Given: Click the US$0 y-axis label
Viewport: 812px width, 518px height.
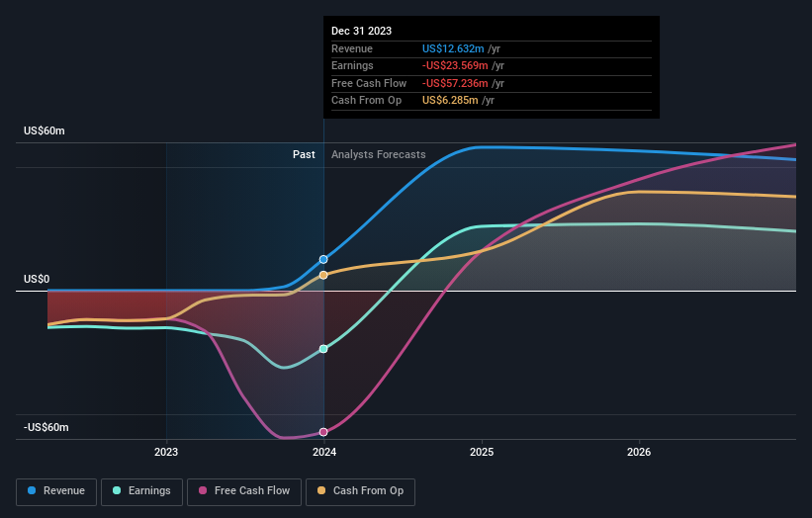Looking at the screenshot, I should pyautogui.click(x=37, y=279).
